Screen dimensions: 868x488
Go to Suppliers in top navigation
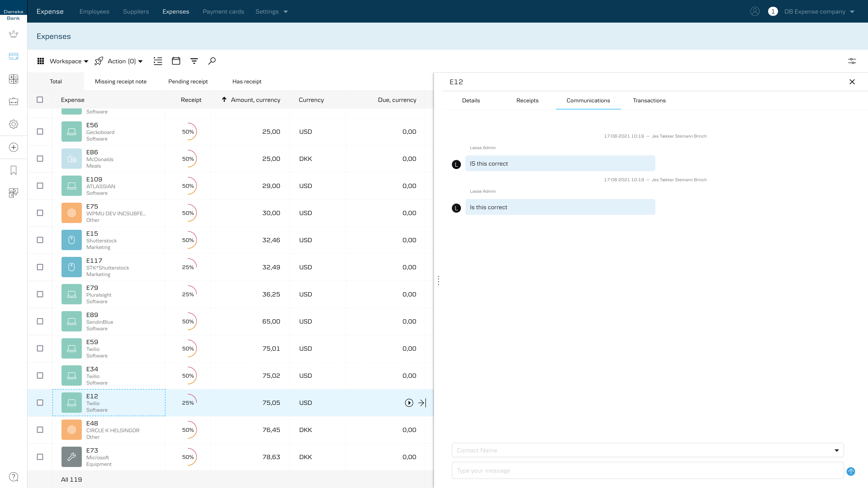[x=136, y=12]
